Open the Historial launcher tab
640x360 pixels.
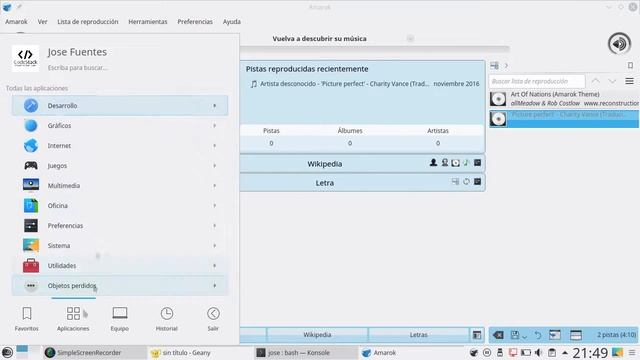(x=167, y=319)
